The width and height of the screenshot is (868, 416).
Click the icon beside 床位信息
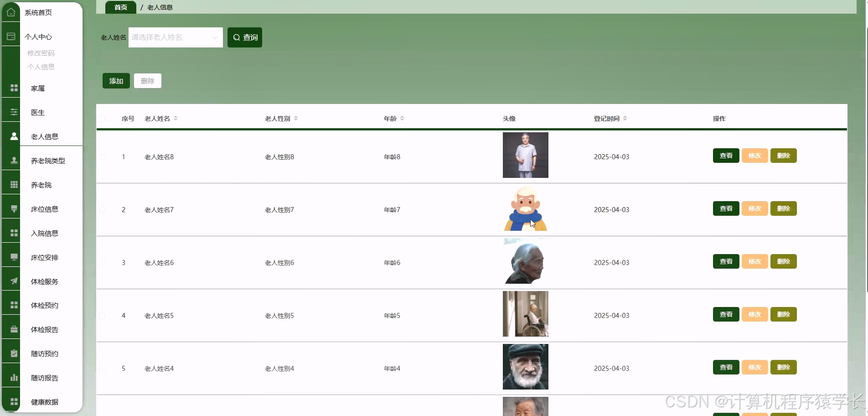click(x=14, y=208)
